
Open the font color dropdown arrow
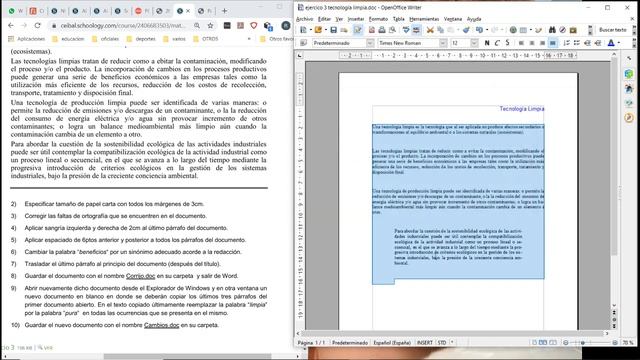pyautogui.click(x=619, y=43)
